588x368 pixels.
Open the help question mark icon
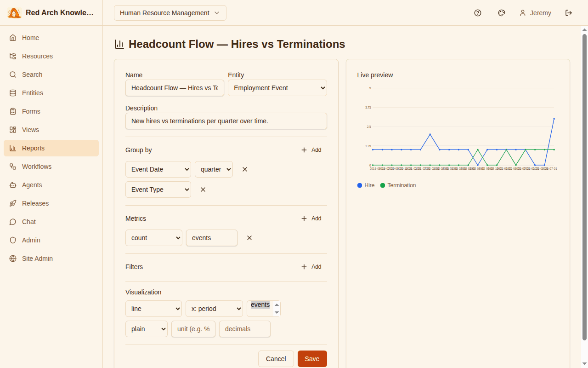point(478,13)
